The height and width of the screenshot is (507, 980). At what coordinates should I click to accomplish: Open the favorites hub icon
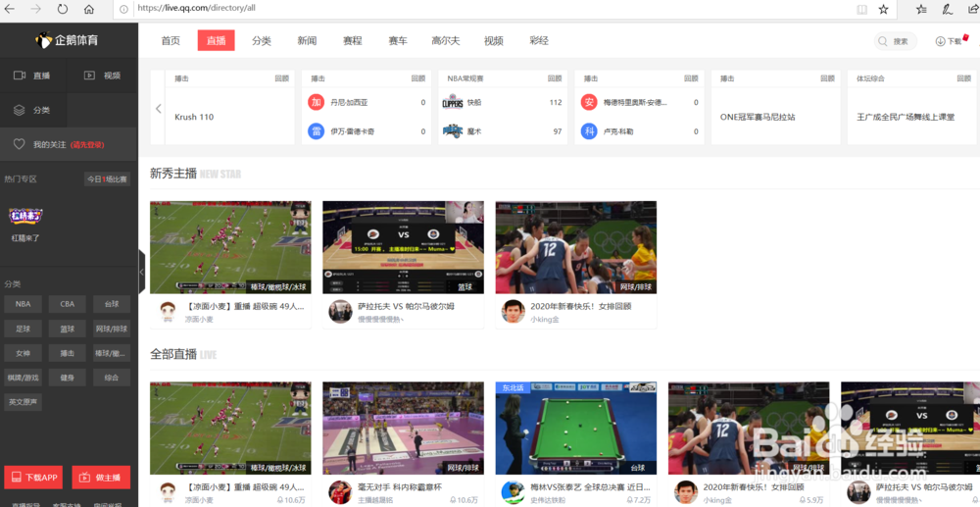coord(921,10)
